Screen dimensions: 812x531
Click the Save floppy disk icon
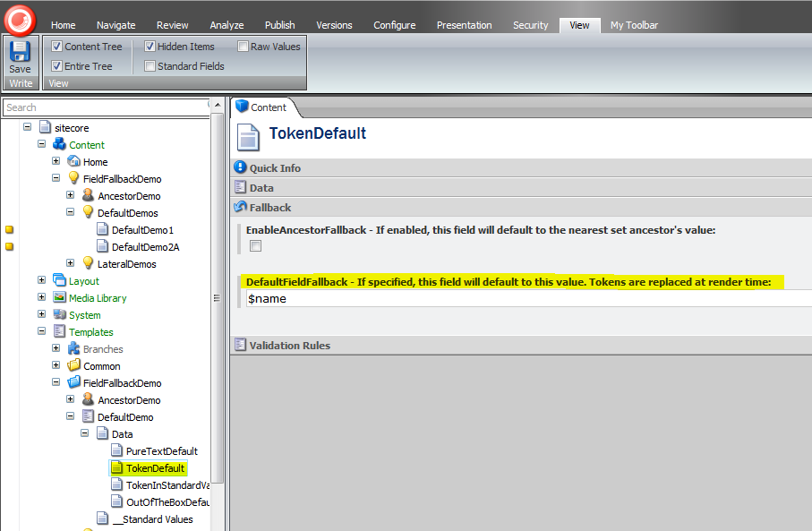[21, 51]
